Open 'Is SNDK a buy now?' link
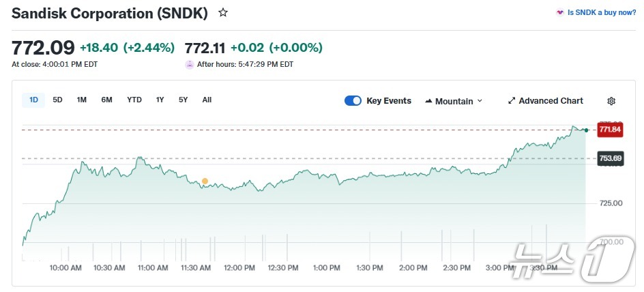 click(601, 13)
